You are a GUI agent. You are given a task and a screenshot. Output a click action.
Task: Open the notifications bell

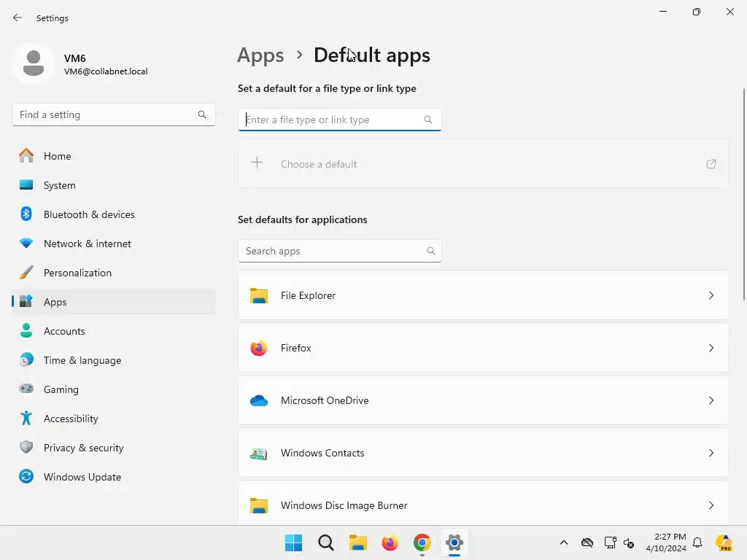pos(697,542)
